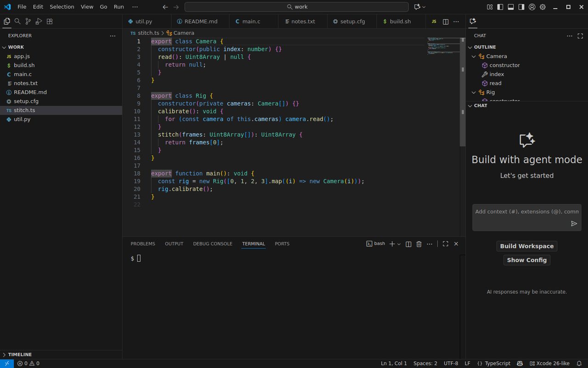This screenshot has width=588, height=368.
Task: Split the editor to the right
Action: (446, 22)
